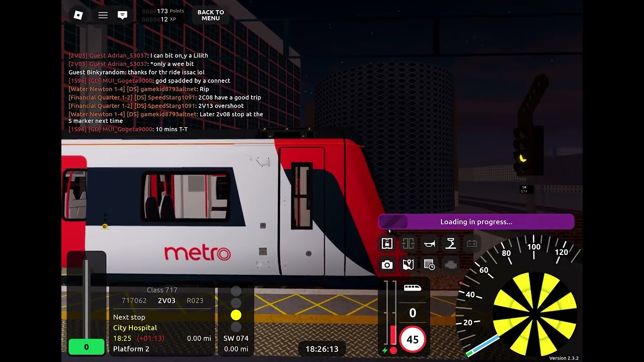Click the Platform 2 label
The image size is (644, 362).
coord(131,349)
